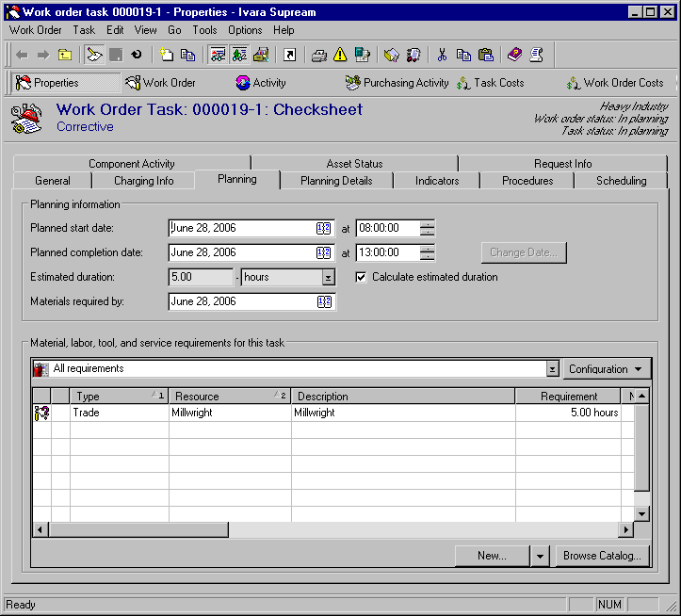681x616 pixels.
Task: Open the Tools menu
Action: (204, 30)
